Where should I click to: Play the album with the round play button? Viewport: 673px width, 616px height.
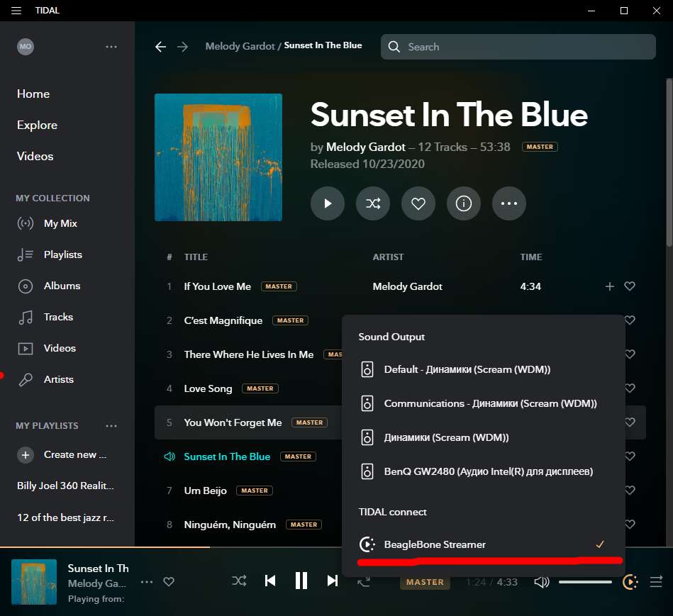point(328,203)
